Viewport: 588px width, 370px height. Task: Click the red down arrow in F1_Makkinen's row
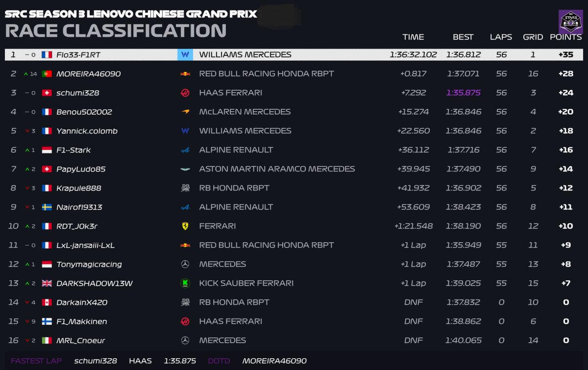coord(27,321)
